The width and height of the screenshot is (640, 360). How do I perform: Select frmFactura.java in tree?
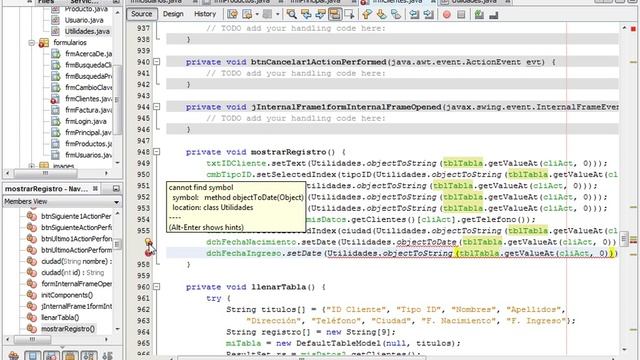pyautogui.click(x=88, y=110)
